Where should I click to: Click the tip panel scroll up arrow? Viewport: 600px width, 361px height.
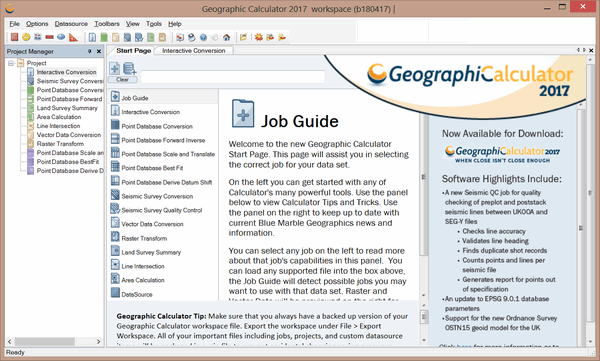click(x=424, y=305)
